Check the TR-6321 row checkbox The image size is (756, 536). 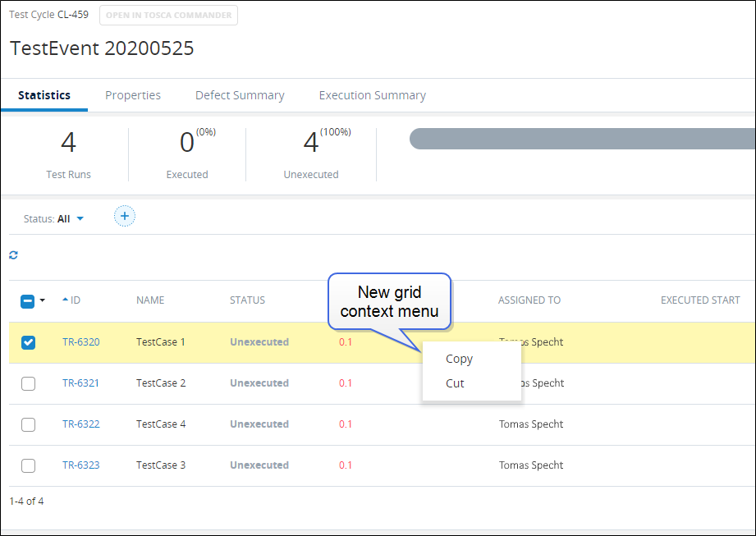(x=28, y=383)
